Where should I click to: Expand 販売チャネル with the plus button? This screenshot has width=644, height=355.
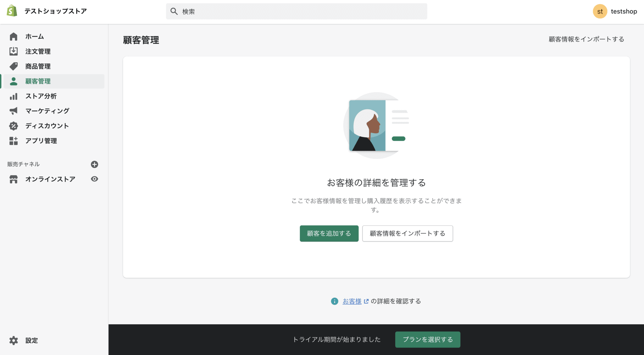pos(94,164)
